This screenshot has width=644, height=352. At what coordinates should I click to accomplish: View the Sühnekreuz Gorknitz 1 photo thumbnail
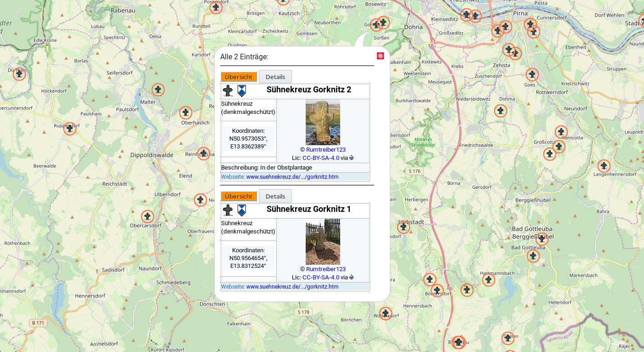323,242
